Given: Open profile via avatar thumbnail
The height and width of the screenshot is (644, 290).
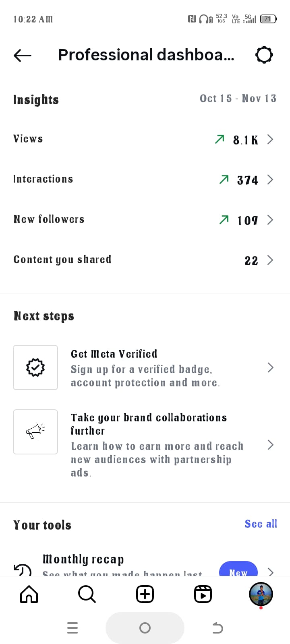Looking at the screenshot, I should (261, 594).
